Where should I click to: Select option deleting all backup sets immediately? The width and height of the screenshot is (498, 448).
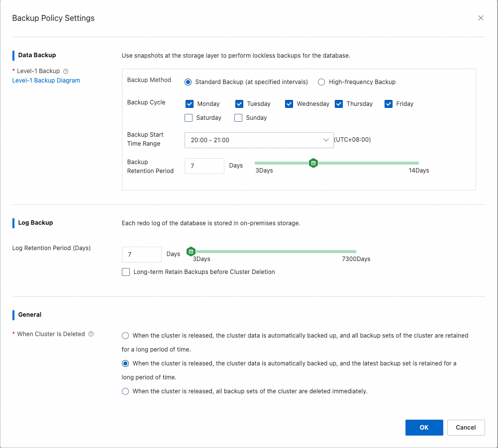coord(125,391)
